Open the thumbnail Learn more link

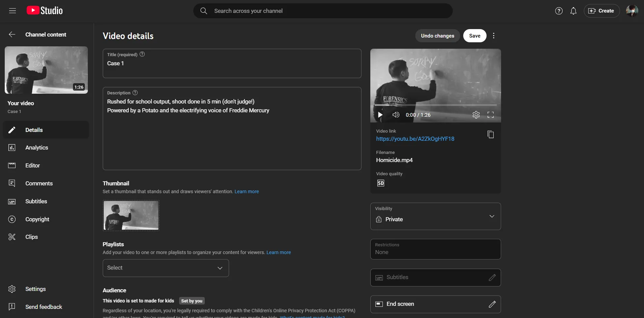click(x=246, y=191)
